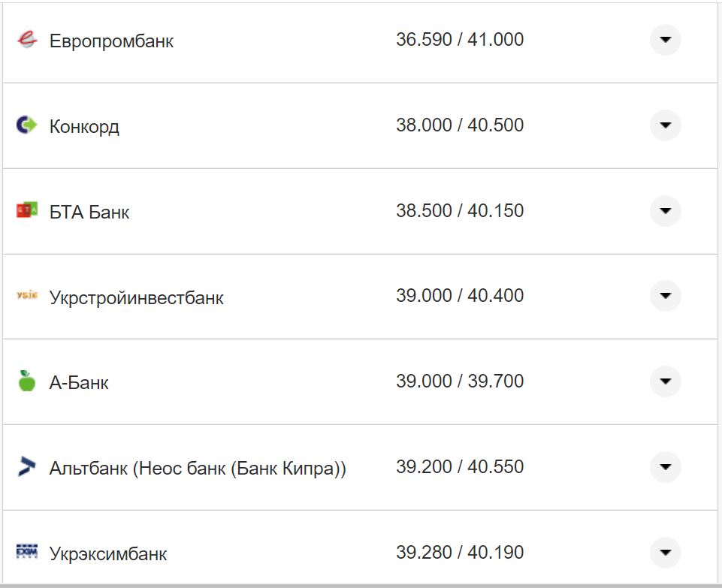Open the Европромбанк bank name link
Screen dimensions: 722x588
point(111,41)
